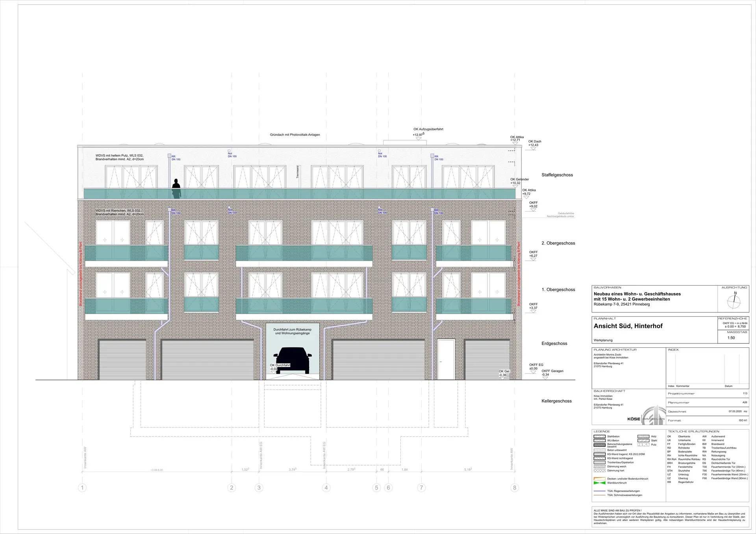The width and height of the screenshot is (756, 534).
Task: Click the green Wanddurchbruch legend symbol
Action: pos(599,483)
